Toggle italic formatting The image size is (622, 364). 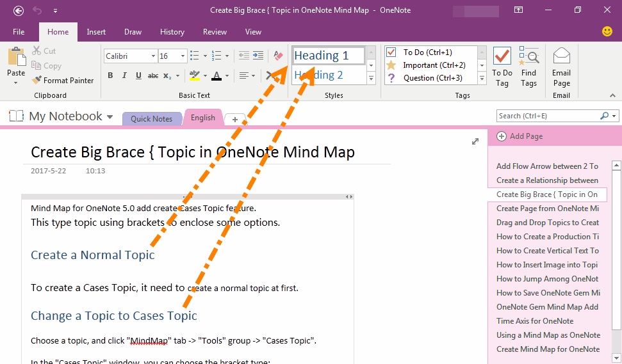(x=124, y=75)
